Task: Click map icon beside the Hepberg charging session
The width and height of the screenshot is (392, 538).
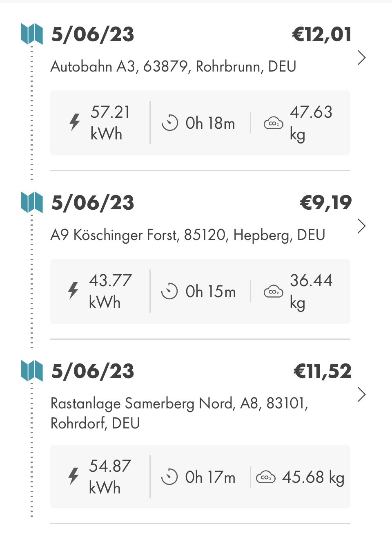Action: pyautogui.click(x=32, y=202)
